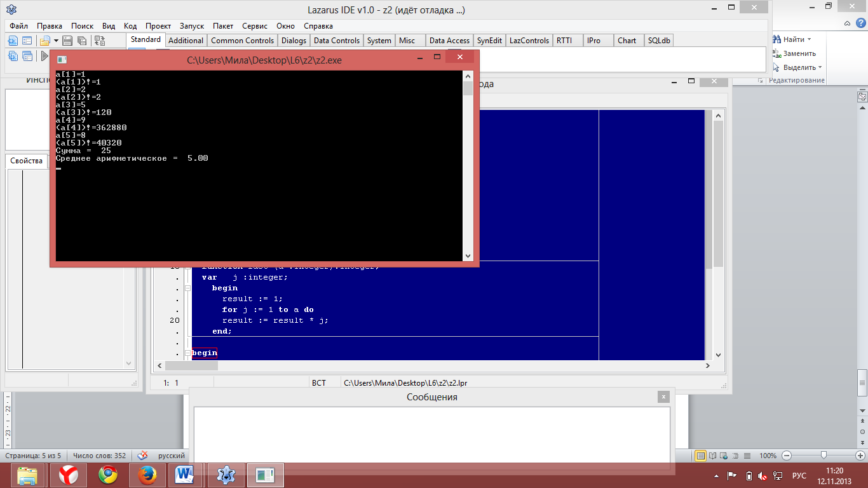This screenshot has height=488, width=868.
Task: Click the View Forms icon in Lazarus toolbar
Action: tap(27, 56)
